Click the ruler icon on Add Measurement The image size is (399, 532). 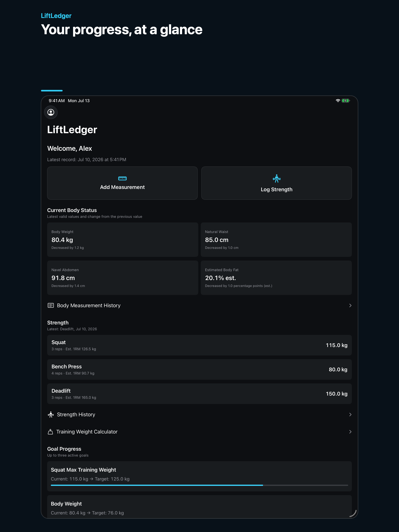click(122, 178)
